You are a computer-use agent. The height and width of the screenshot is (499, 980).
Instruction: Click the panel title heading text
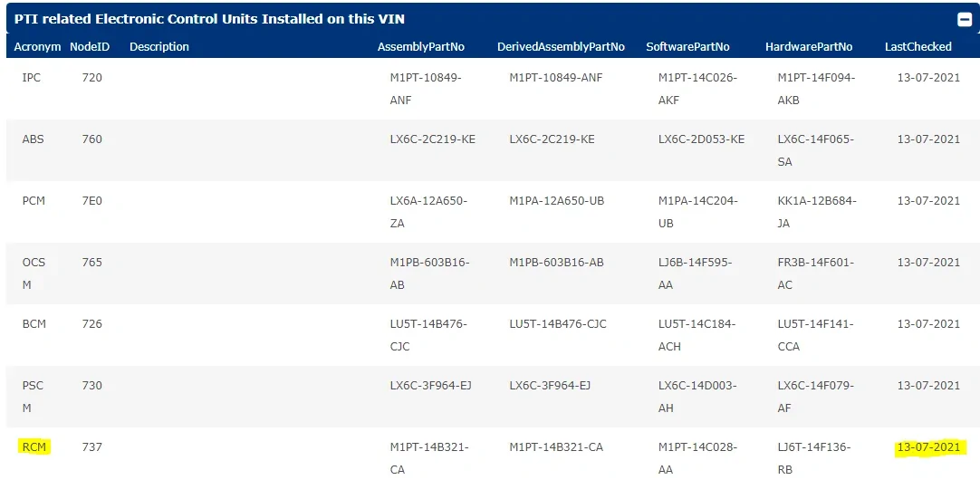pos(209,19)
